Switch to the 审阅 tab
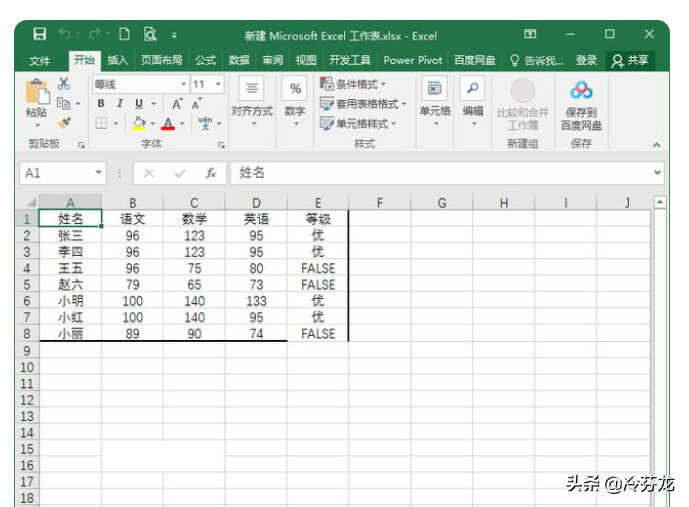Screen dimensions: 689x507 pyautogui.click(x=273, y=60)
